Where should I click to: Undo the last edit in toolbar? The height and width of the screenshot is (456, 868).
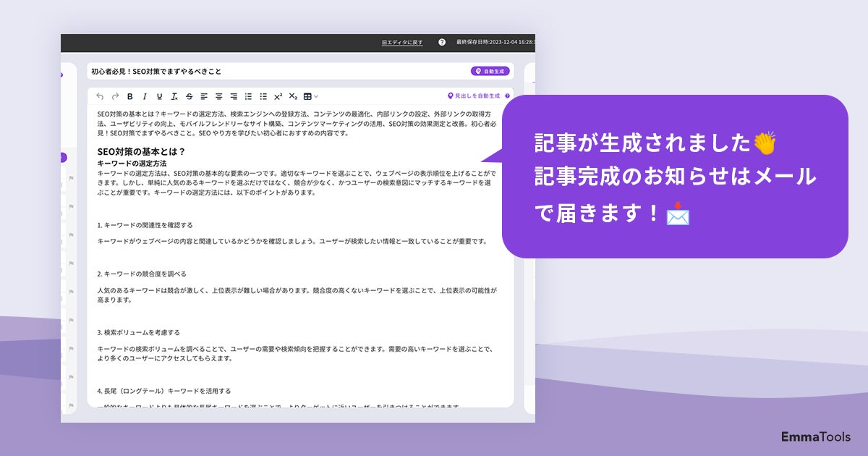(x=100, y=96)
